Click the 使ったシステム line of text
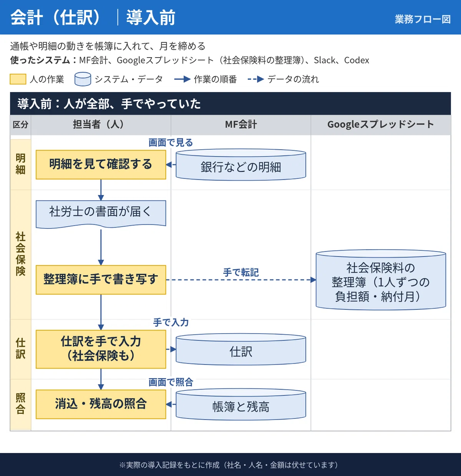Image resolution: width=461 pixels, height=476 pixels. pos(190,60)
